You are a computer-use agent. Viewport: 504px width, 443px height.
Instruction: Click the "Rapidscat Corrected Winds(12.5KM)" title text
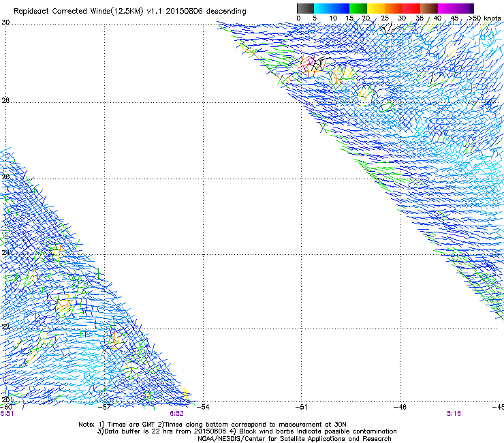click(79, 12)
